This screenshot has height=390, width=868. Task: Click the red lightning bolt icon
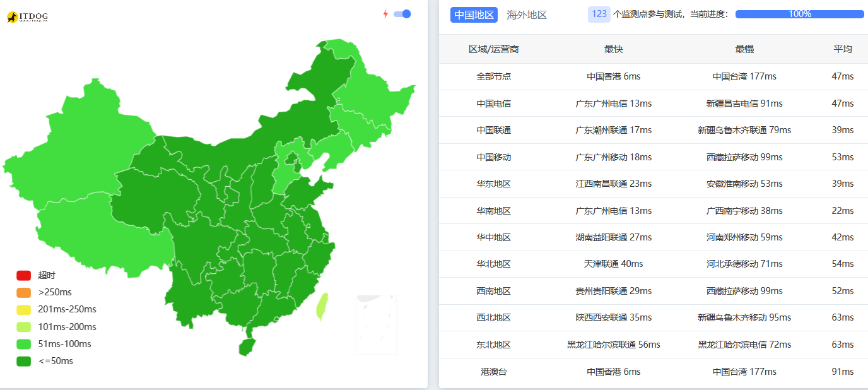coord(385,14)
